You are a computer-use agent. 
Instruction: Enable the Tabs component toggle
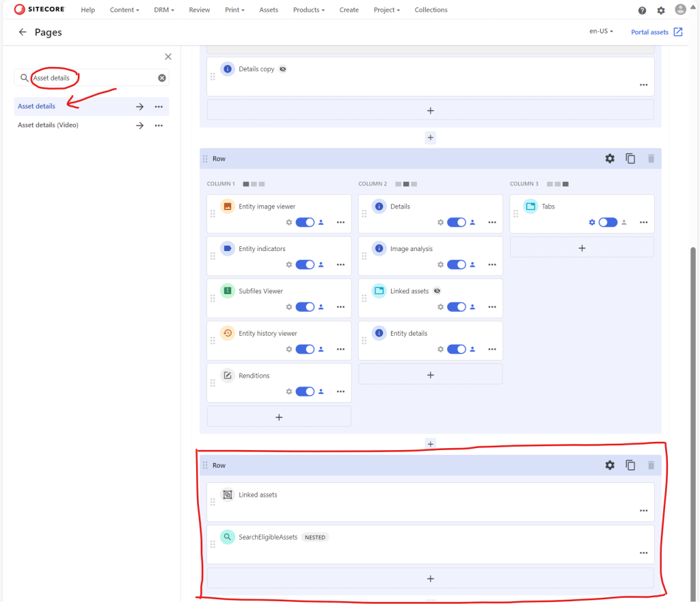pyautogui.click(x=608, y=222)
